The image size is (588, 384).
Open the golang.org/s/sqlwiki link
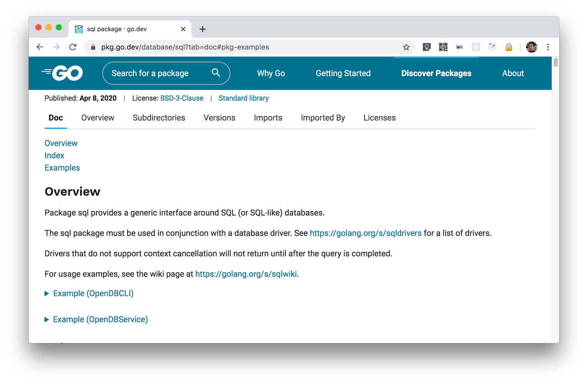pos(246,274)
